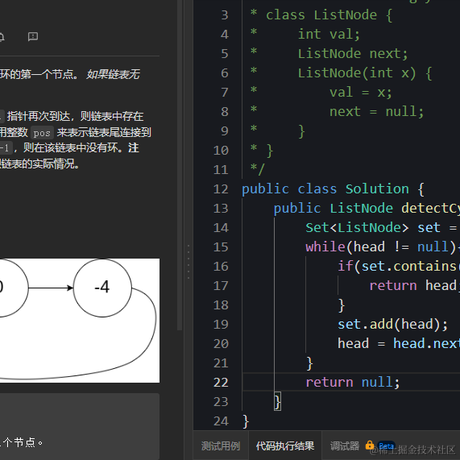Screen dimensions: 460x460
Task: Click the lock icon beside 调试器
Action: click(x=369, y=445)
